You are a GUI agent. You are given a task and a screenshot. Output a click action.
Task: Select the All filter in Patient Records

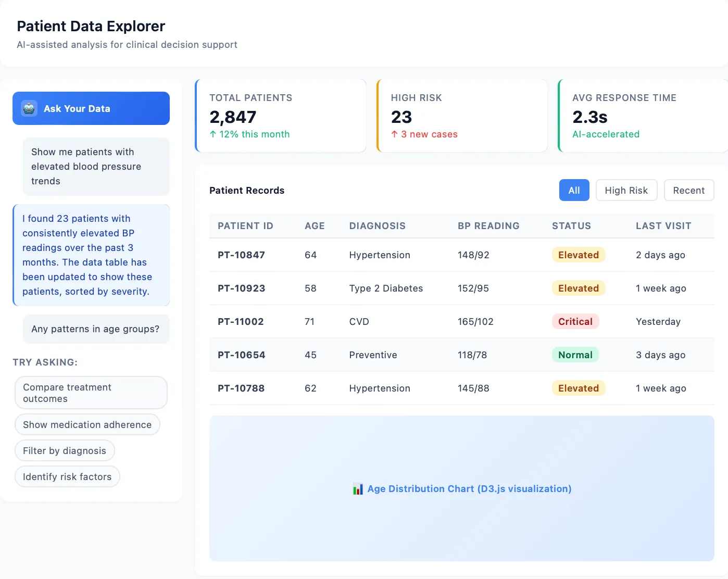[x=574, y=190]
